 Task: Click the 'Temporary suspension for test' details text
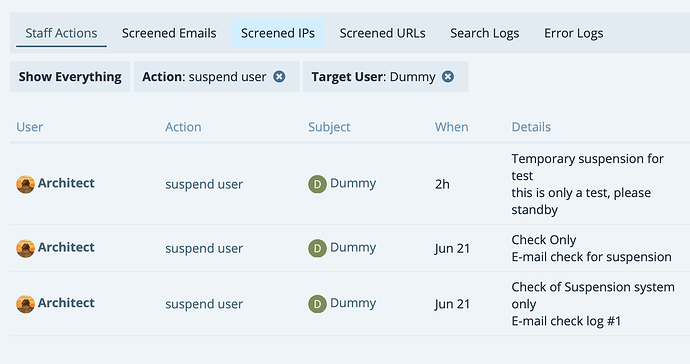587,167
